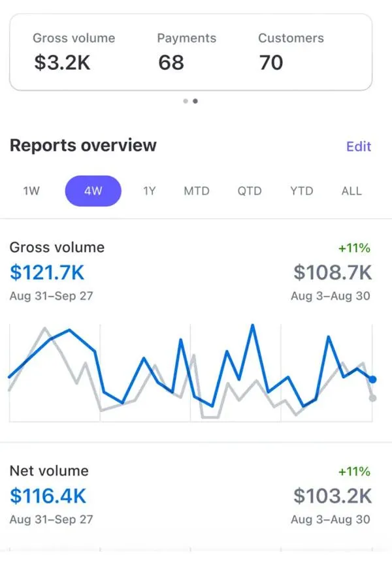Select the 1W time range tab
The height and width of the screenshot is (561, 392).
pyautogui.click(x=31, y=191)
